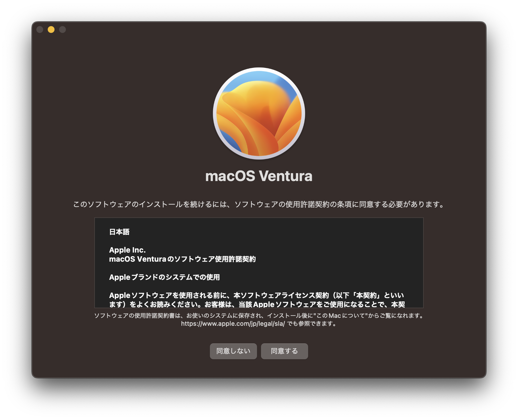Screen dimensions: 518x420
Task: Click macOS Venturaのソフトウェア使用許諾契約 line
Action: 182,259
